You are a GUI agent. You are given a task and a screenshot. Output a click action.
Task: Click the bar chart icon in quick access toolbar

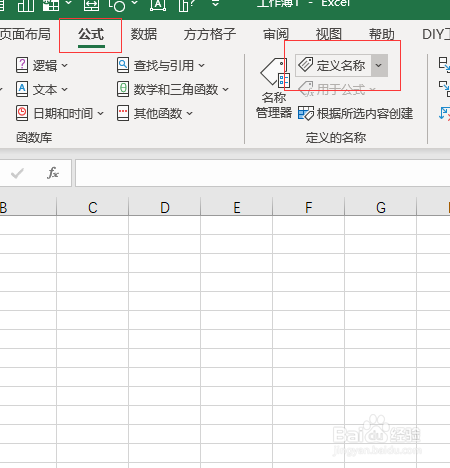pos(26,5)
